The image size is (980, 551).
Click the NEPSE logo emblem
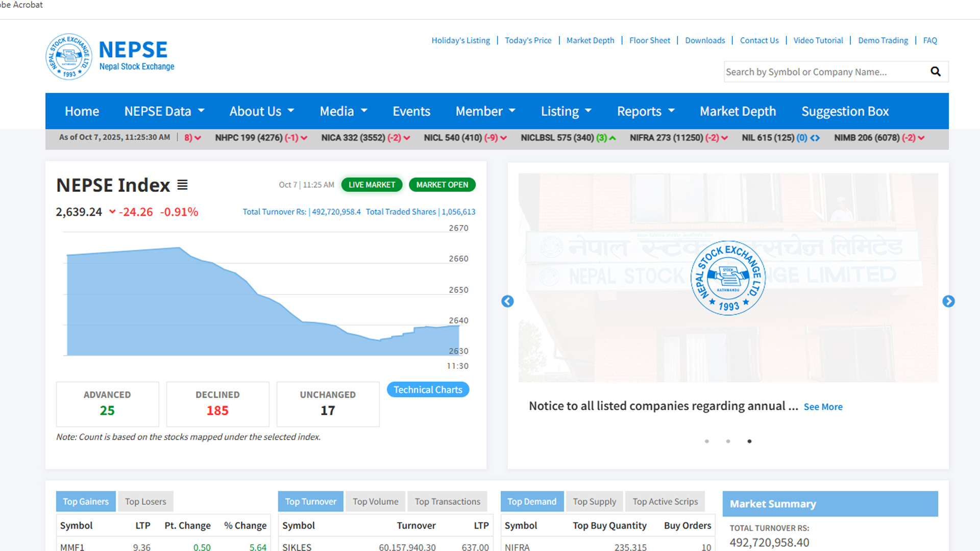(69, 57)
